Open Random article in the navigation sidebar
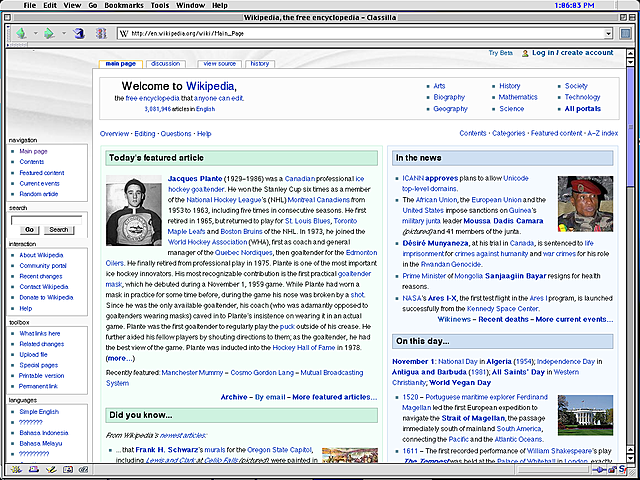640x480 pixels. click(39, 194)
